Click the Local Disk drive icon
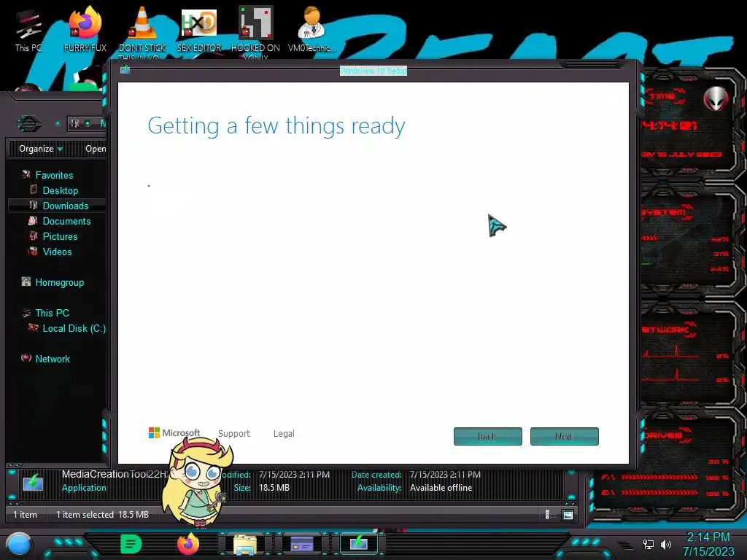This screenshot has height=560, width=747. pos(34,327)
